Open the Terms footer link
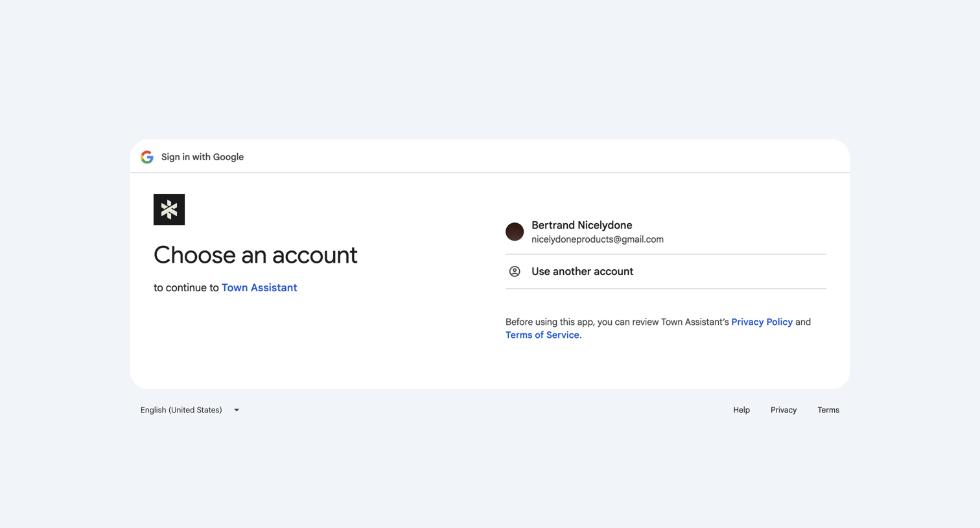980x528 pixels. pos(828,410)
